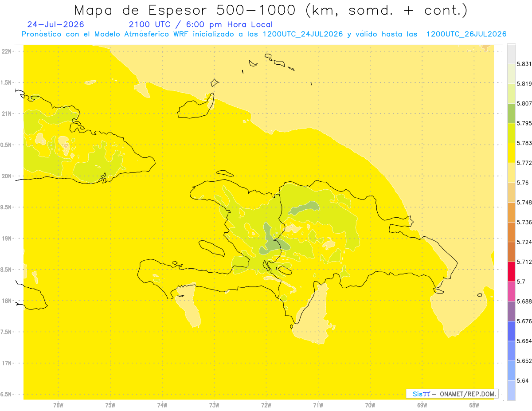Click the orange swatch between 5.736 and 5.748
This screenshot has width=532, height=411.
pyautogui.click(x=511, y=212)
